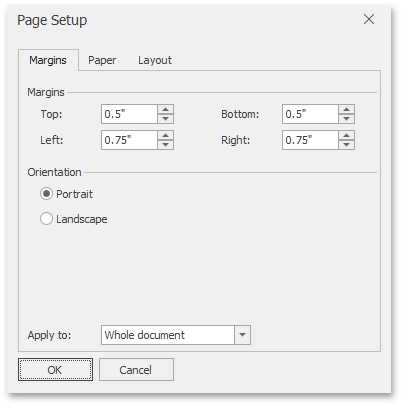
Task: Increase the Left margin with up arrow
Action: point(165,135)
